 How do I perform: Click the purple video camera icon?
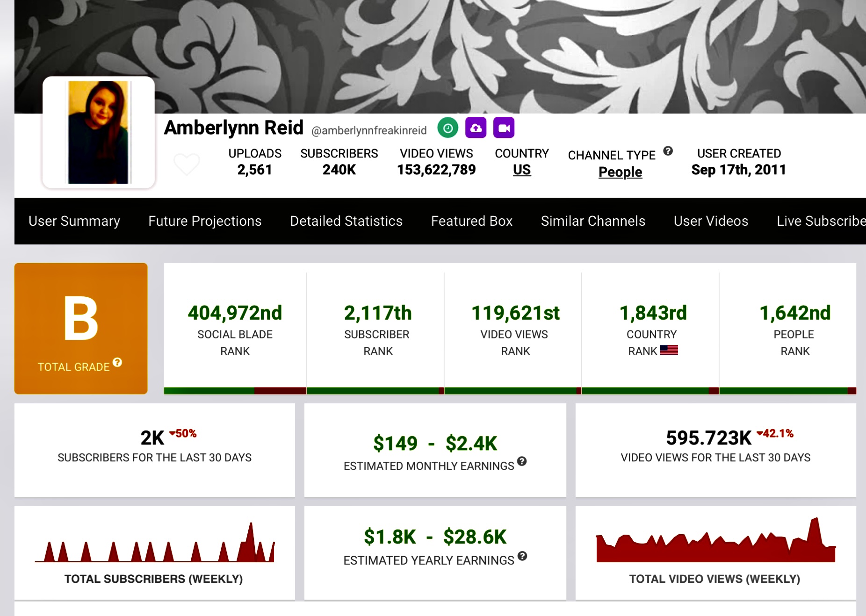tap(504, 128)
